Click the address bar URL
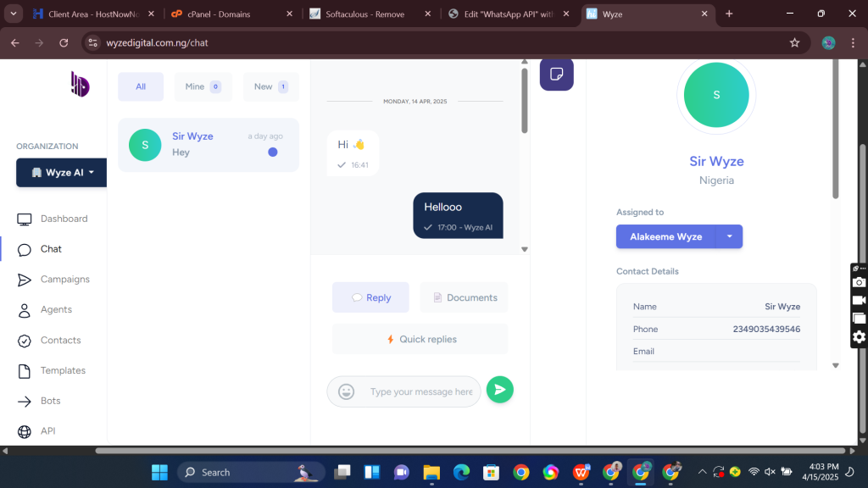This screenshot has height=488, width=868. [157, 42]
